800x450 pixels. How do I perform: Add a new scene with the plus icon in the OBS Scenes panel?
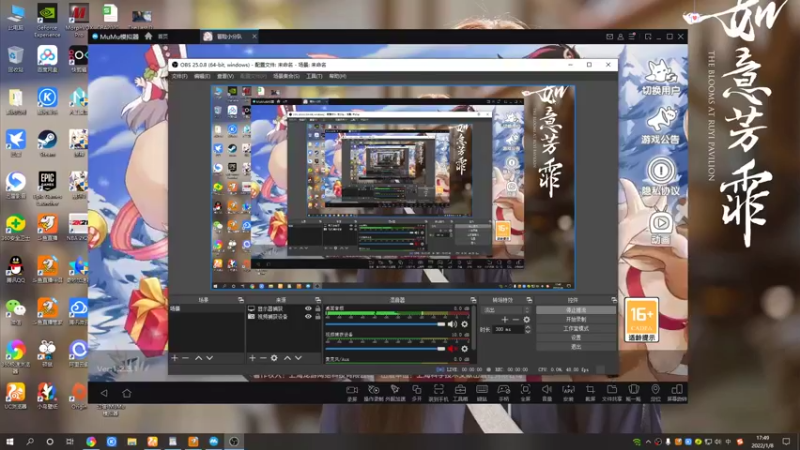point(174,358)
